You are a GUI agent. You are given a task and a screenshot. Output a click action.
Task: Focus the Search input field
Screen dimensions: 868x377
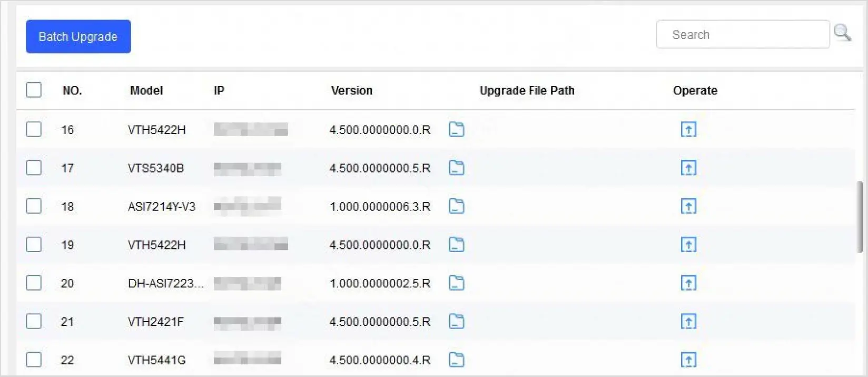point(743,35)
